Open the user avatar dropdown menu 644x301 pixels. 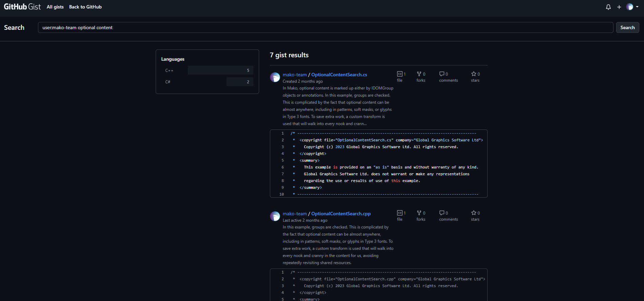(x=632, y=7)
